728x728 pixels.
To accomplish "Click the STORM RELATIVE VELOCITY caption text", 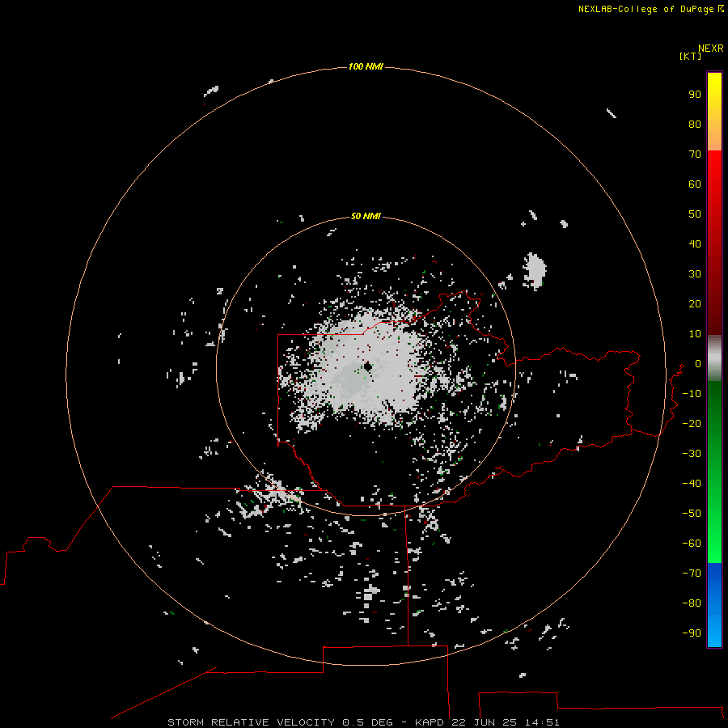I will click(x=251, y=722).
